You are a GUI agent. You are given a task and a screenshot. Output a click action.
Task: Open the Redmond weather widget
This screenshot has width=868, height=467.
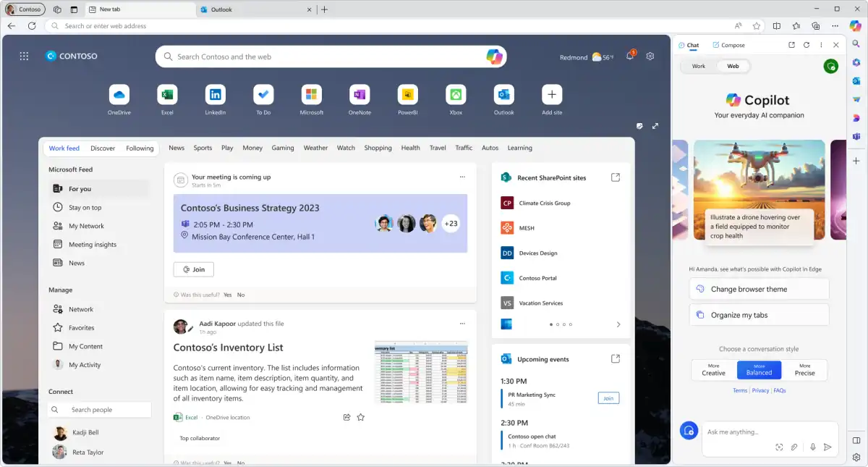[587, 57]
